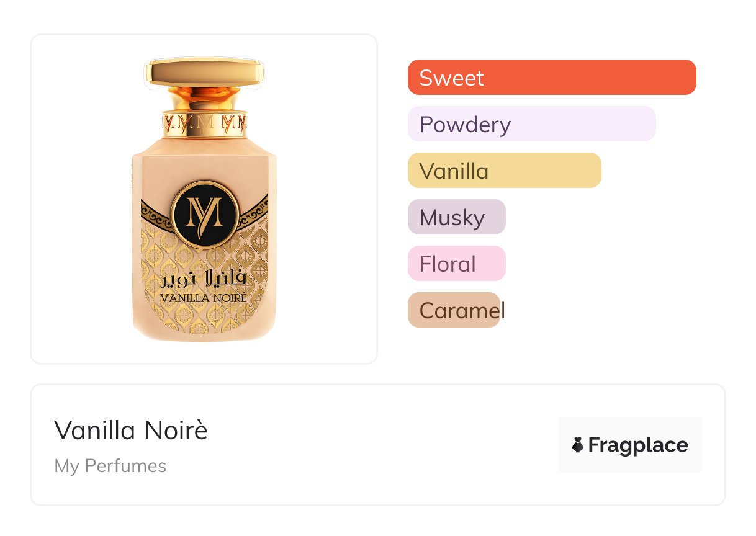Click the blank middle area of the title card
This screenshot has width=756, height=536.
click(x=372, y=445)
